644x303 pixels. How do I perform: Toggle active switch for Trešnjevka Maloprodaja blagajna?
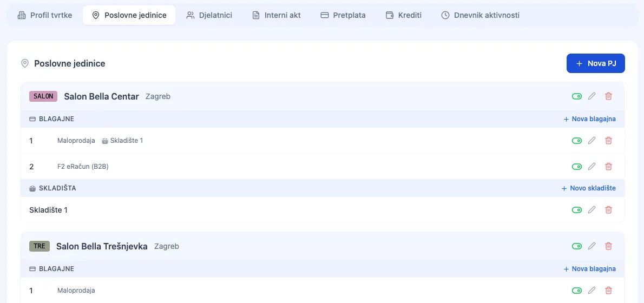pos(577,290)
